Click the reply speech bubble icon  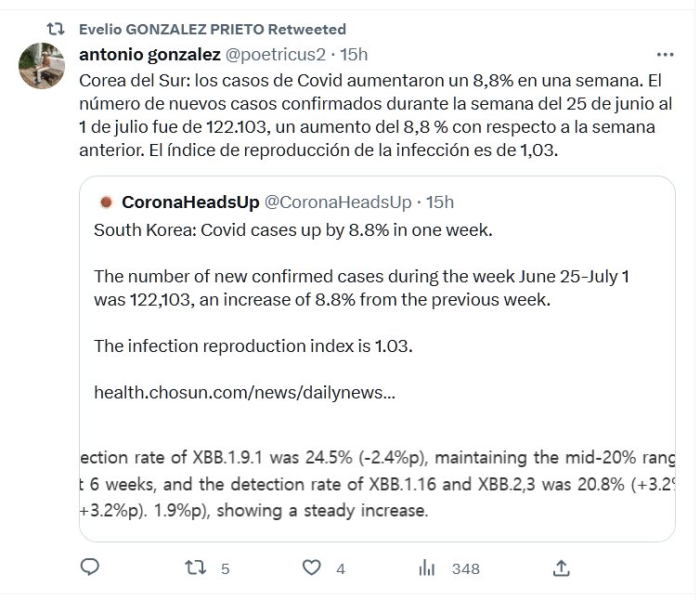click(90, 567)
